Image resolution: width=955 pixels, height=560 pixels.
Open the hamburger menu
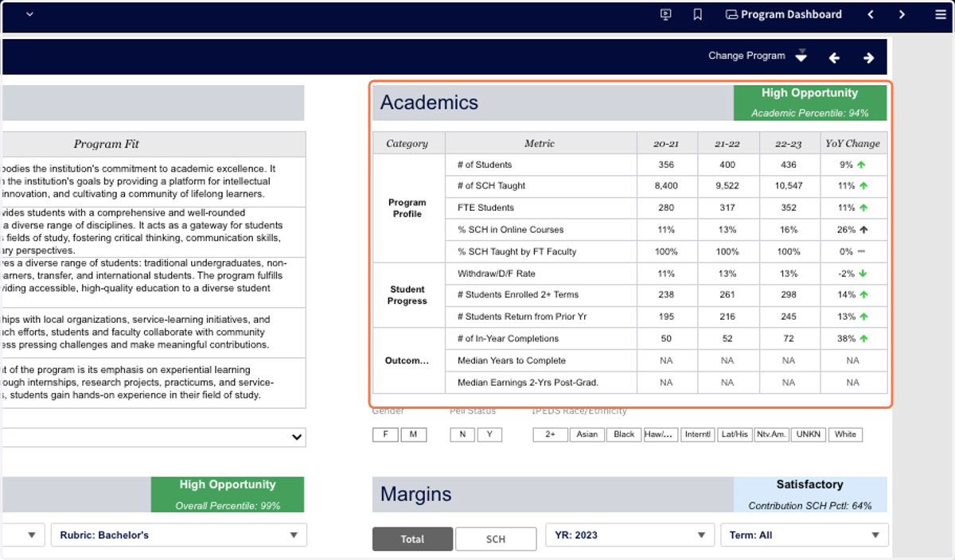click(x=941, y=14)
